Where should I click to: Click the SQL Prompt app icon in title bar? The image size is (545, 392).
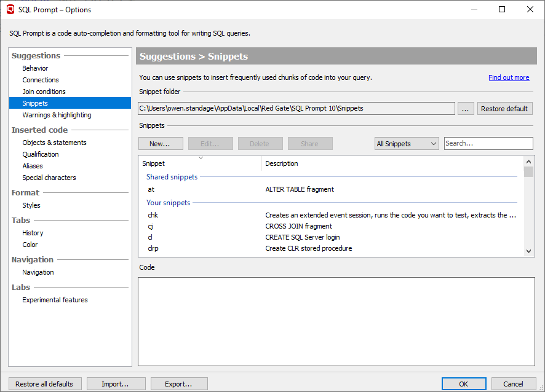click(11, 9)
